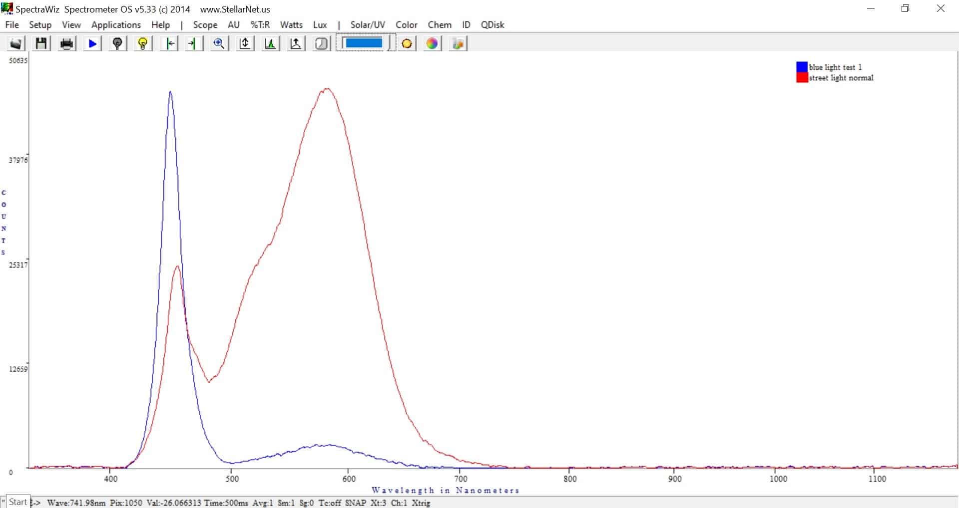Open the Color menu item
980x508 pixels.
[407, 24]
